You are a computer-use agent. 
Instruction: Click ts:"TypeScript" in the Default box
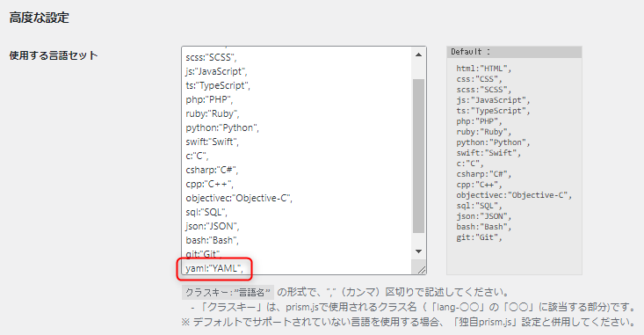493,111
